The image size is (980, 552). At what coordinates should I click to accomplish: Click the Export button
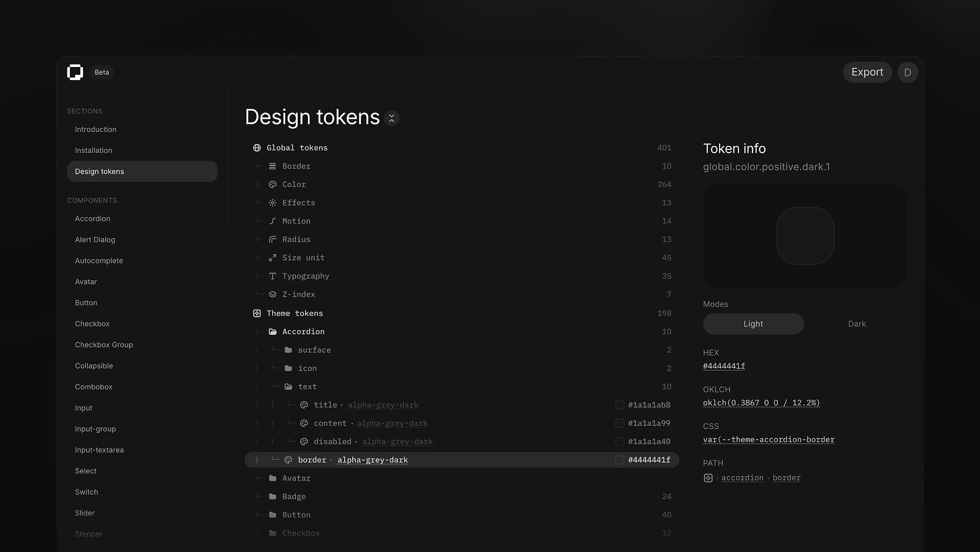click(867, 72)
